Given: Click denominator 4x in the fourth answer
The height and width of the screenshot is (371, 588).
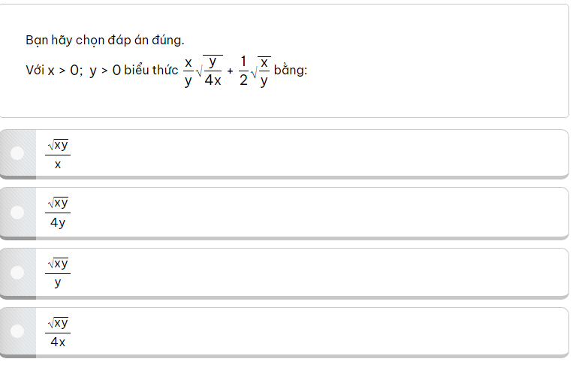Looking at the screenshot, I should click(58, 342).
